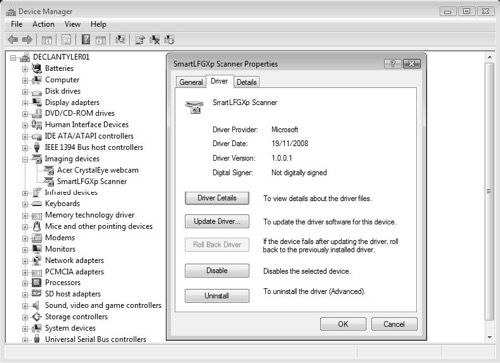
Task: Open the File menu
Action: point(16,24)
